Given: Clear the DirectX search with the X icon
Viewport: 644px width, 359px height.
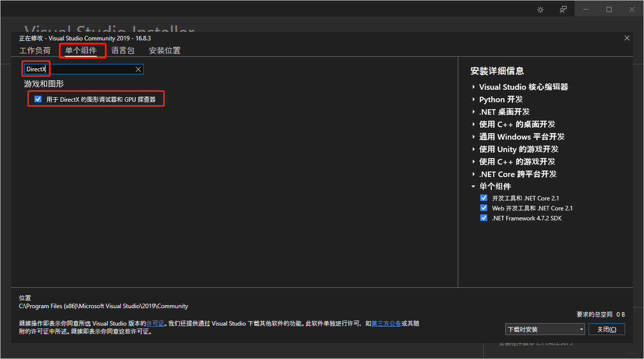Looking at the screenshot, I should 138,69.
